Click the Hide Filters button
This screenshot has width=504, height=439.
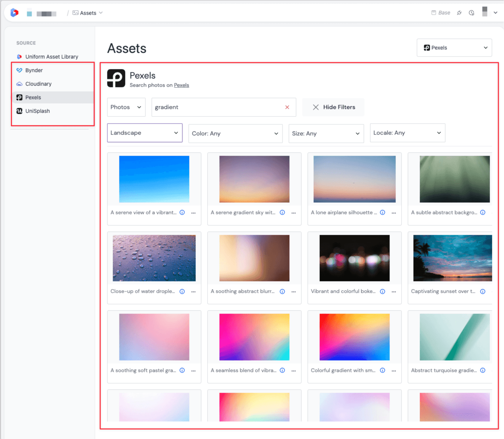tap(334, 107)
